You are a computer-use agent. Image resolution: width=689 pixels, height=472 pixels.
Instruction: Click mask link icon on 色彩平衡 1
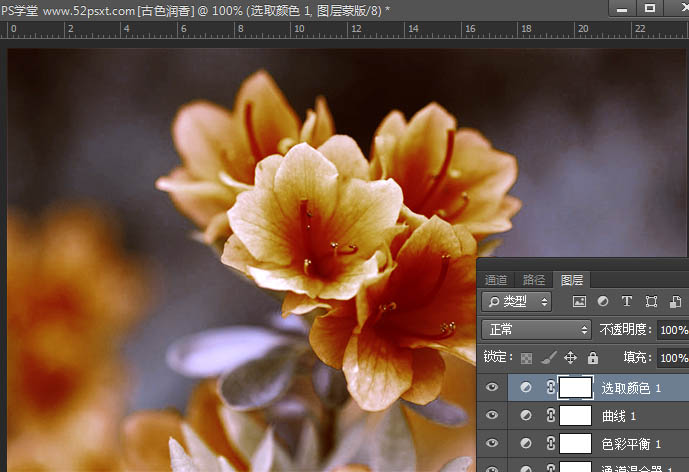(x=551, y=443)
